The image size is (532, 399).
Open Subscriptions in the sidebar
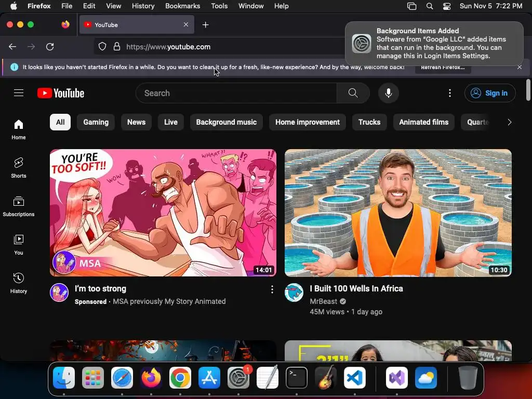coord(19,206)
